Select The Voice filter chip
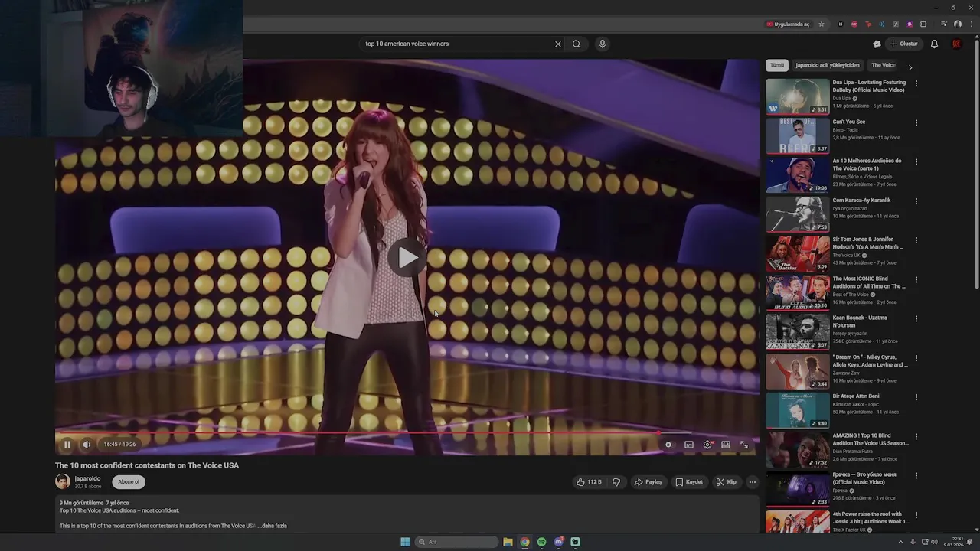 click(x=884, y=65)
